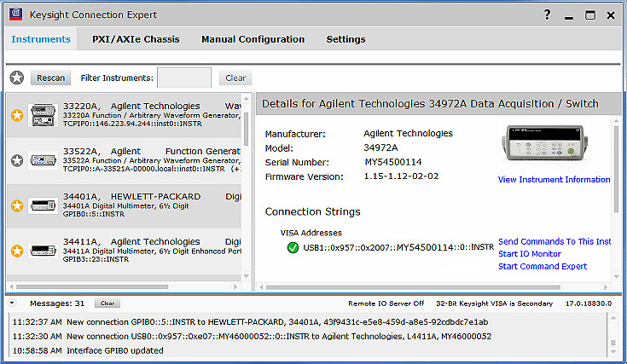
Task: Click details pane horizontal scroll right arrow
Action: (606, 287)
